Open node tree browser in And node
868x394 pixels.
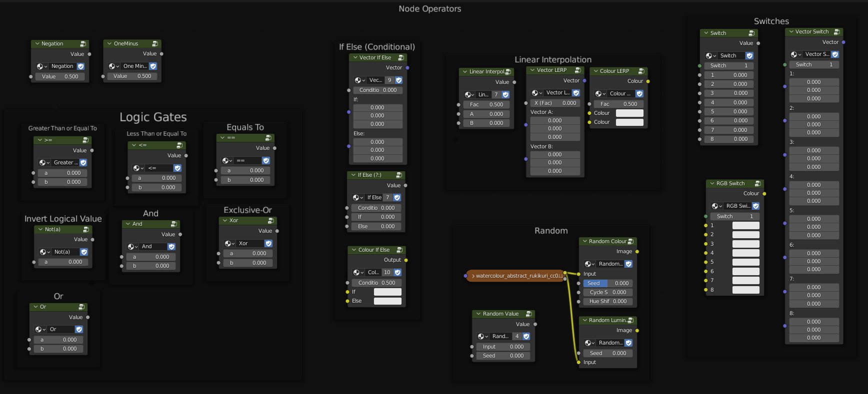point(132,247)
